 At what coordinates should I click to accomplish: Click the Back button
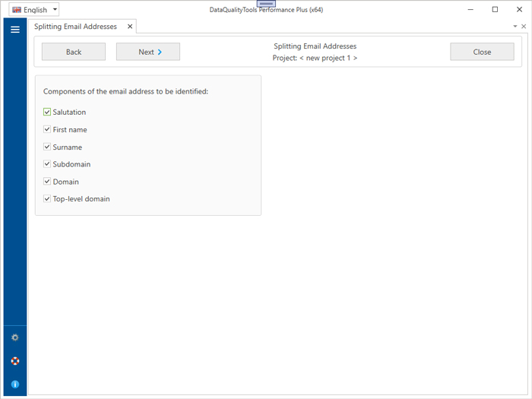tap(74, 52)
